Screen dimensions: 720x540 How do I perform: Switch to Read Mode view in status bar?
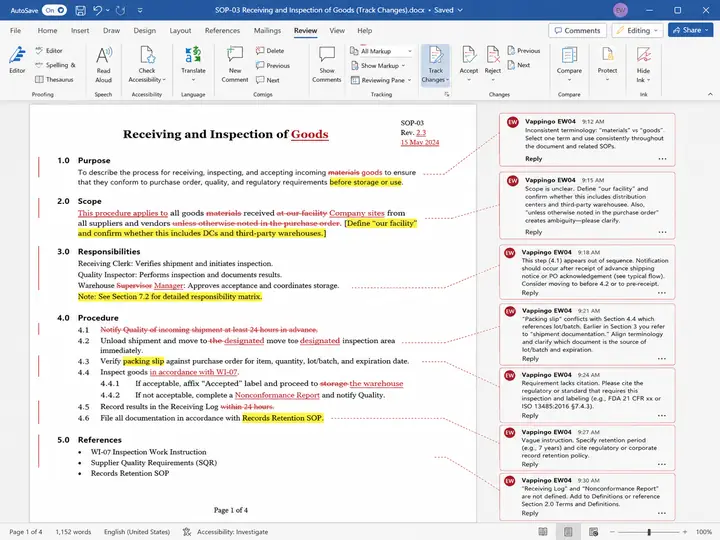point(543,532)
